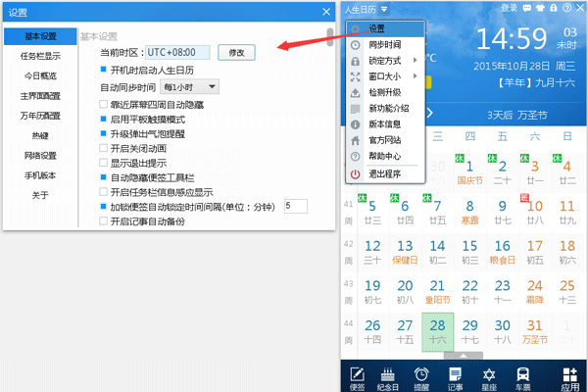This screenshot has height=392, width=588.
Task: Open the 记事 memo icon
Action: [x=454, y=374]
